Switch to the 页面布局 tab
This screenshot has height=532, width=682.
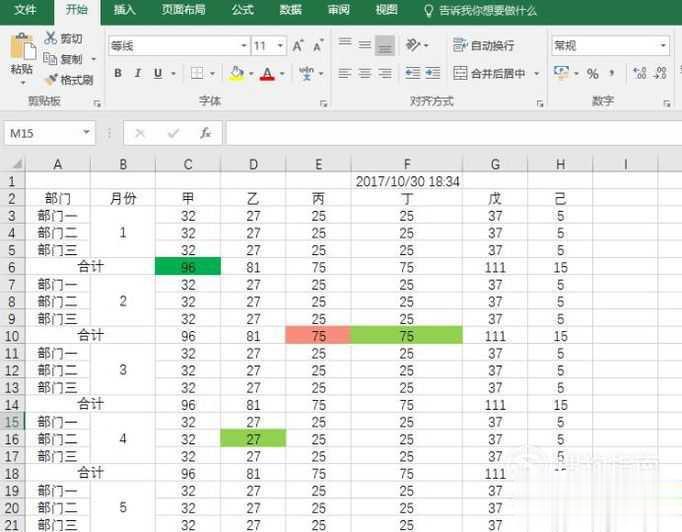[184, 10]
